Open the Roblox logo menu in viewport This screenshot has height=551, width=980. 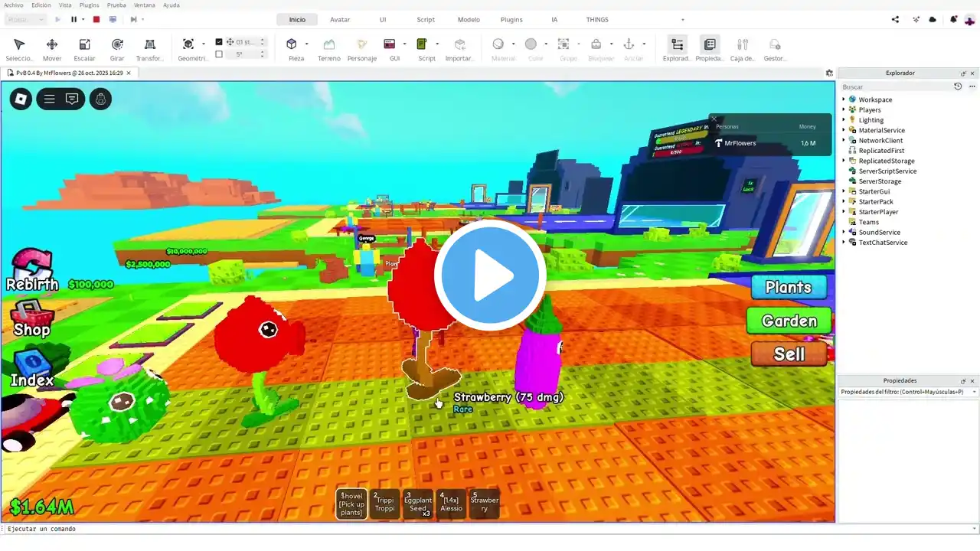(x=21, y=99)
